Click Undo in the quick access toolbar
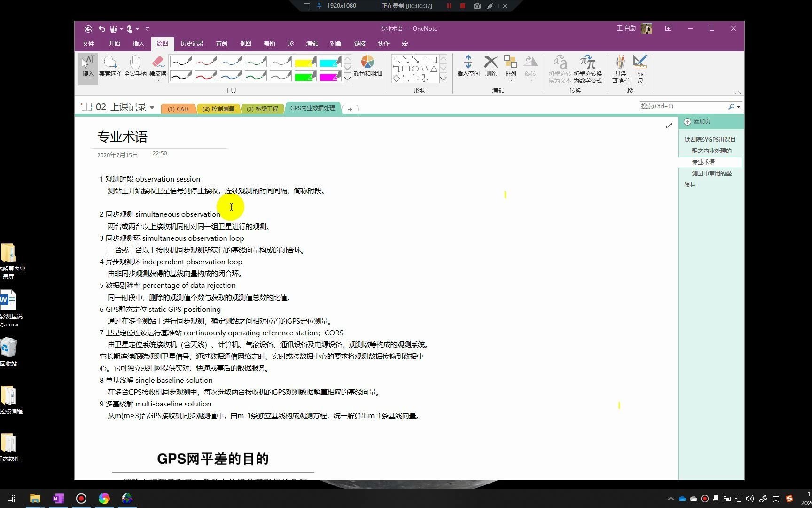 pyautogui.click(x=101, y=29)
